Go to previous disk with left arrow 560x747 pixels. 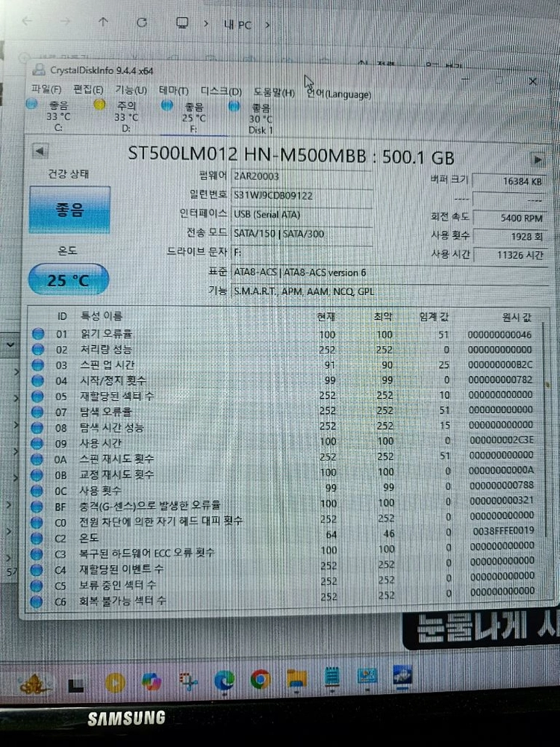(x=40, y=152)
